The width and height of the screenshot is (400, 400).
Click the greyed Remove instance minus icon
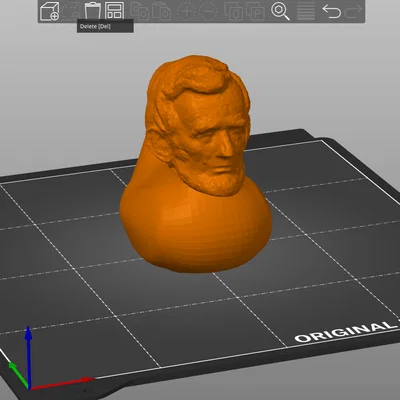click(x=208, y=11)
